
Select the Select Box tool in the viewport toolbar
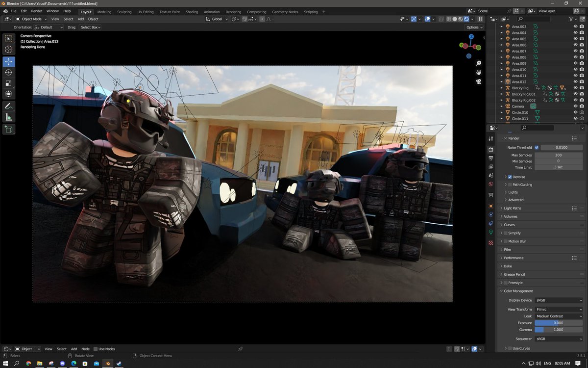(9, 39)
